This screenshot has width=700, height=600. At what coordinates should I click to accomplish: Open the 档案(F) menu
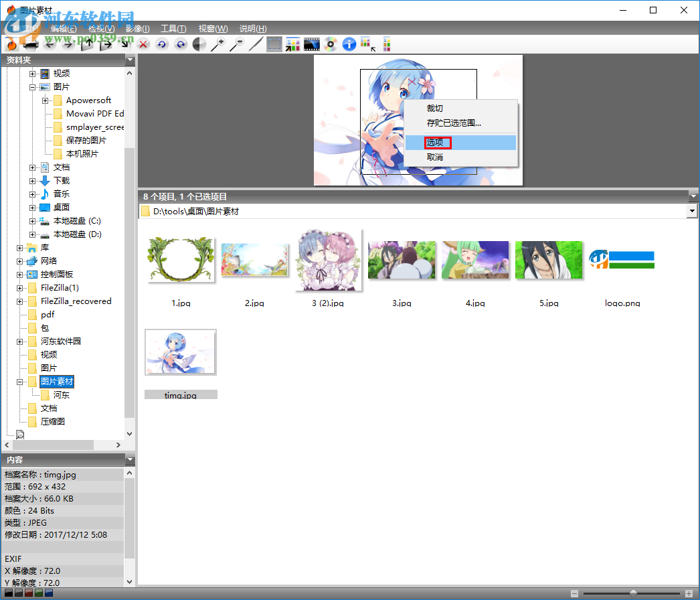(x=26, y=29)
